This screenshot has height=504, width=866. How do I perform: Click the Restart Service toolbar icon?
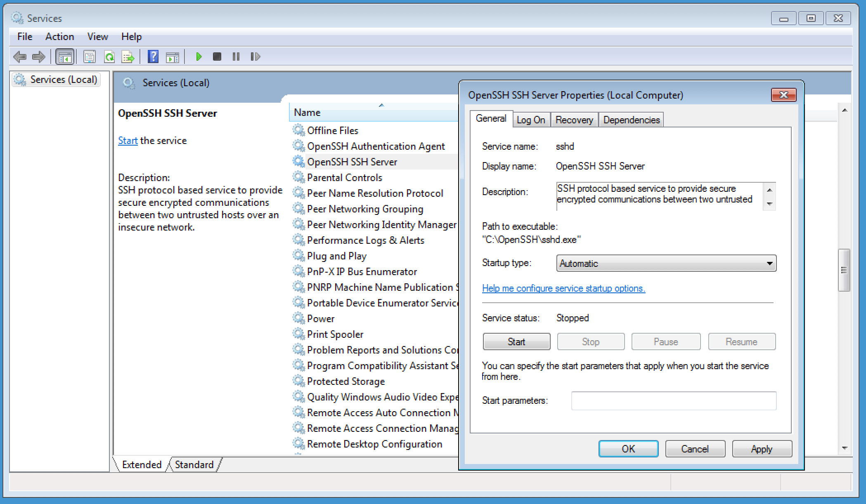click(255, 57)
